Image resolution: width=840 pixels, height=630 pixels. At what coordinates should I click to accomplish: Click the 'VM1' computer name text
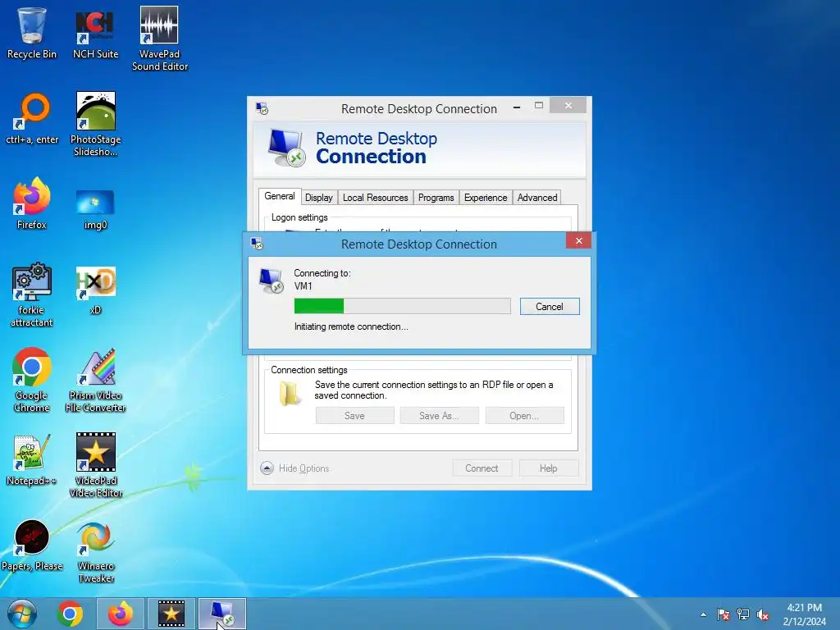click(304, 286)
